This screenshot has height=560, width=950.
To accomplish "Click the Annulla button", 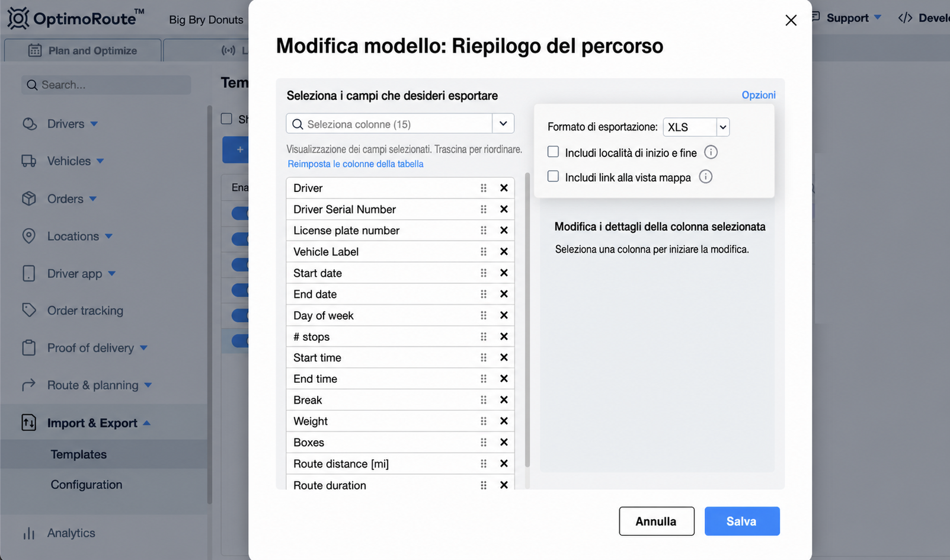I will 657,521.
